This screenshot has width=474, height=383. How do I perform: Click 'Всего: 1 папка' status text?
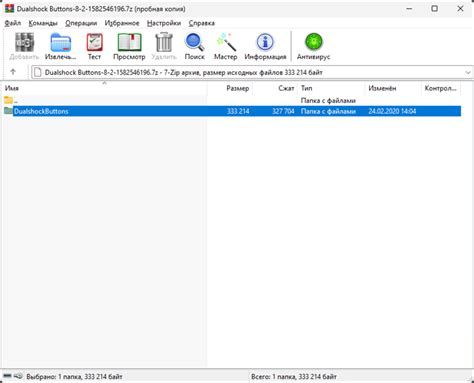pyautogui.click(x=294, y=377)
